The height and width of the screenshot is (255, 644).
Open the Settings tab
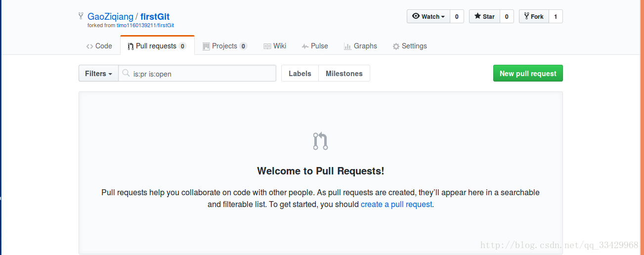click(x=410, y=46)
